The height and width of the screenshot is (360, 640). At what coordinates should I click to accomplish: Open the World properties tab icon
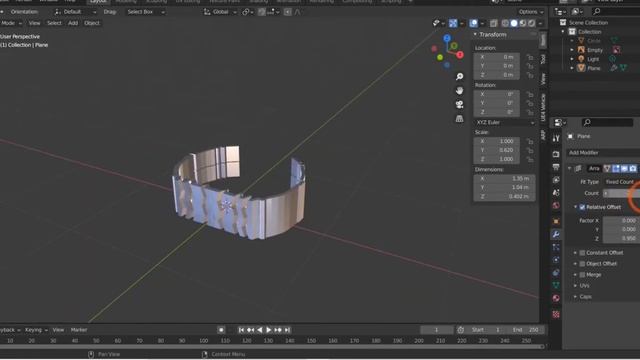556,205
